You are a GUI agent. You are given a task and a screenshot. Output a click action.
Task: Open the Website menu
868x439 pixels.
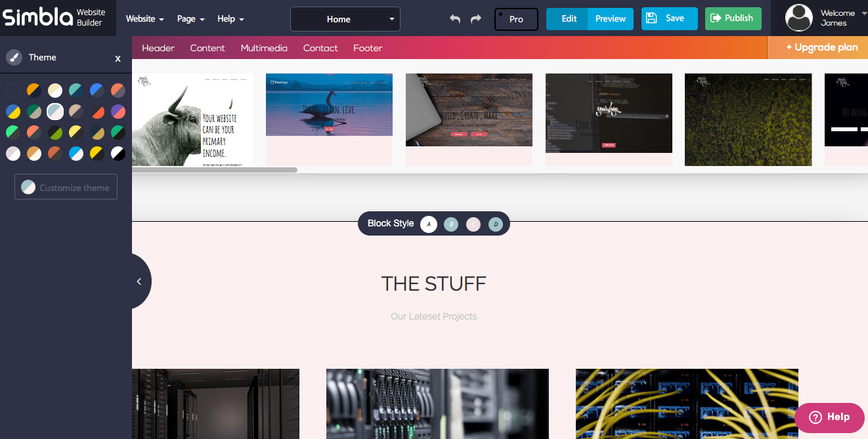coord(144,18)
